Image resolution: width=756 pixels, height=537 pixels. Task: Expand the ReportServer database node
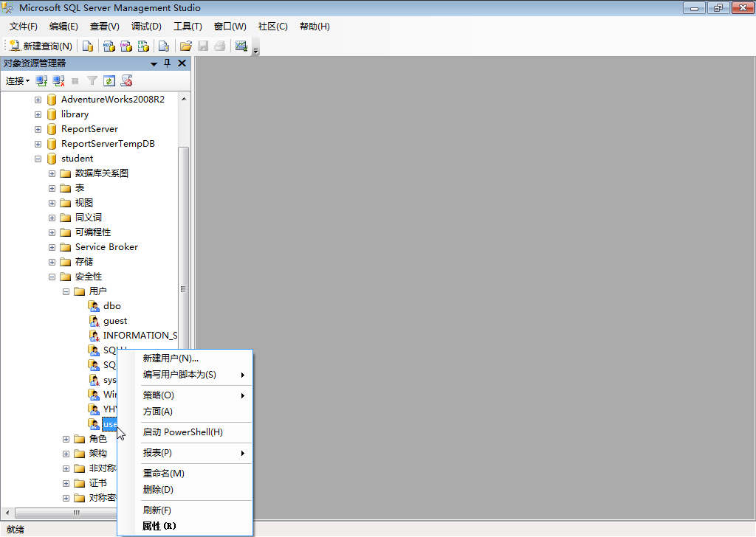38,129
